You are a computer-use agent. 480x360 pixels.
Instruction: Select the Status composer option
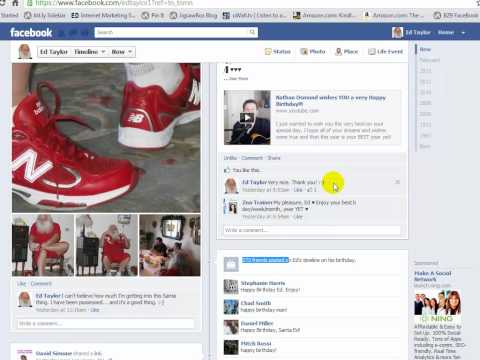(278, 52)
